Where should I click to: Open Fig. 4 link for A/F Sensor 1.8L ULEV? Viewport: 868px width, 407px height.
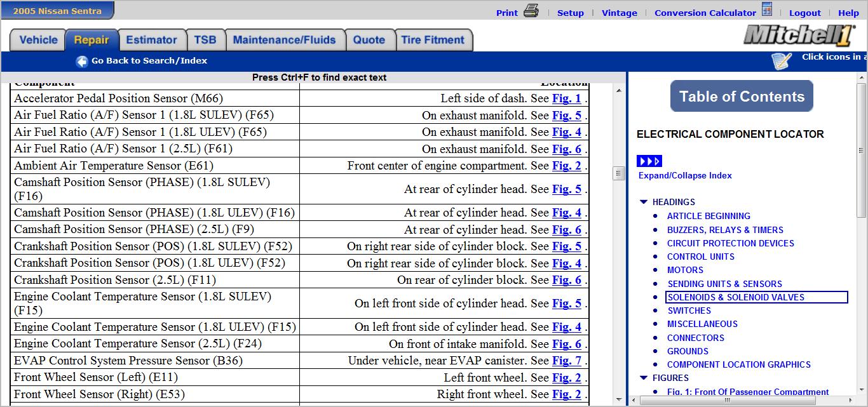tap(567, 132)
